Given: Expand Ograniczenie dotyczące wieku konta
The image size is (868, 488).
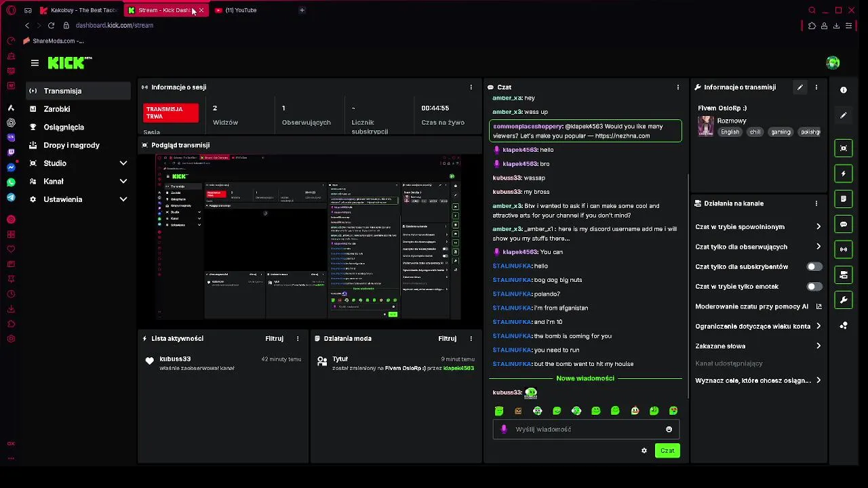Looking at the screenshot, I should 758,326.
